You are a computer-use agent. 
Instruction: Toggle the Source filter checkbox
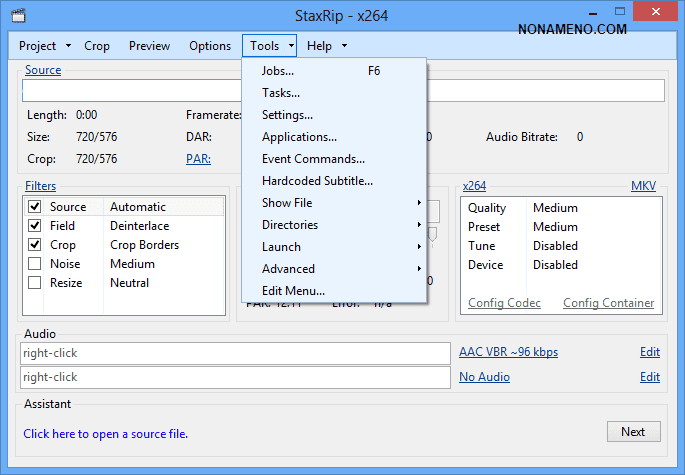(x=35, y=207)
